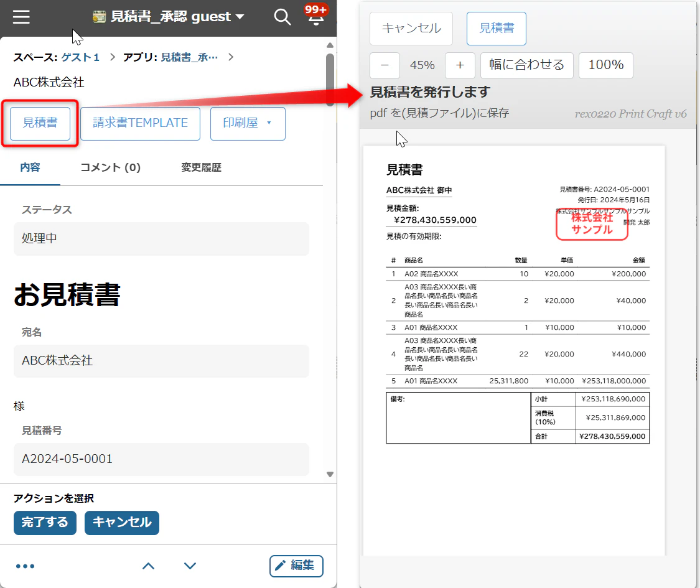Open the 見積書_承認 guest app dropdown
This screenshot has width=700, height=588.
pyautogui.click(x=169, y=17)
